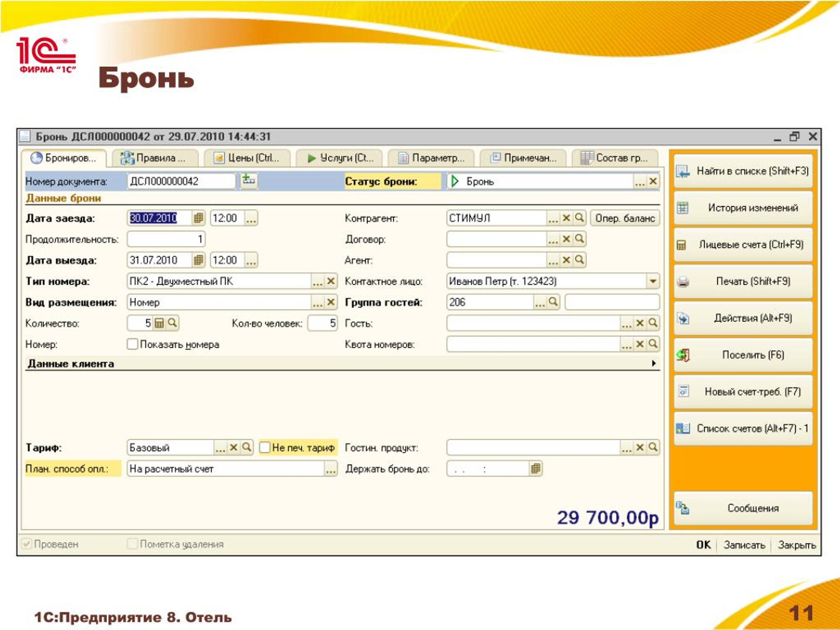Open selection list for Вид размещения
The height and width of the screenshot is (630, 840).
click(x=318, y=303)
